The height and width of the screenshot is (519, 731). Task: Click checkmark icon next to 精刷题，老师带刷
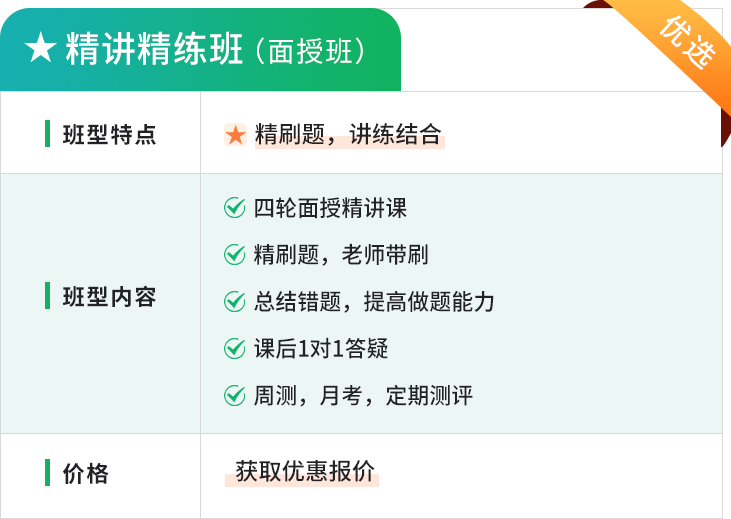234,255
